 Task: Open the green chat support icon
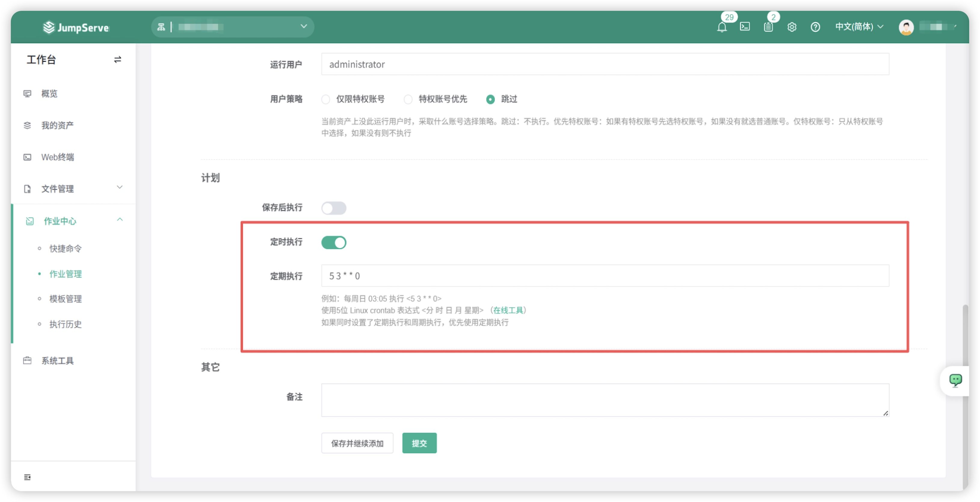(x=955, y=380)
